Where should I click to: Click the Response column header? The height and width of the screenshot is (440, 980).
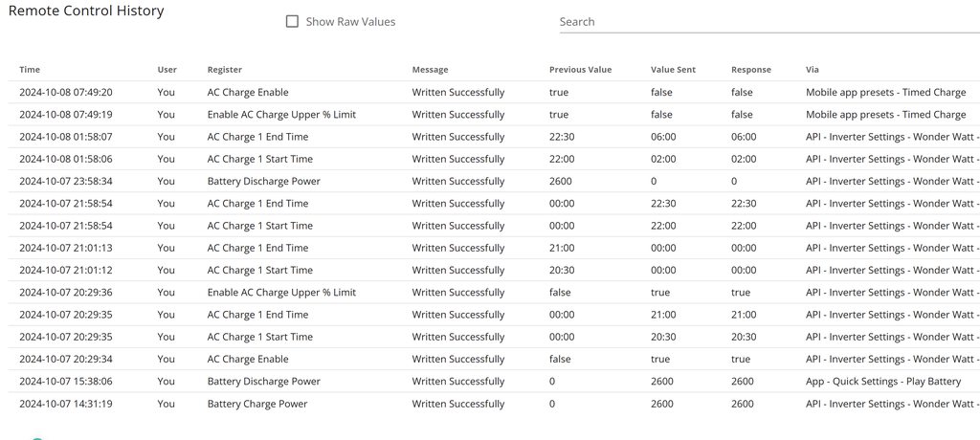click(x=751, y=70)
